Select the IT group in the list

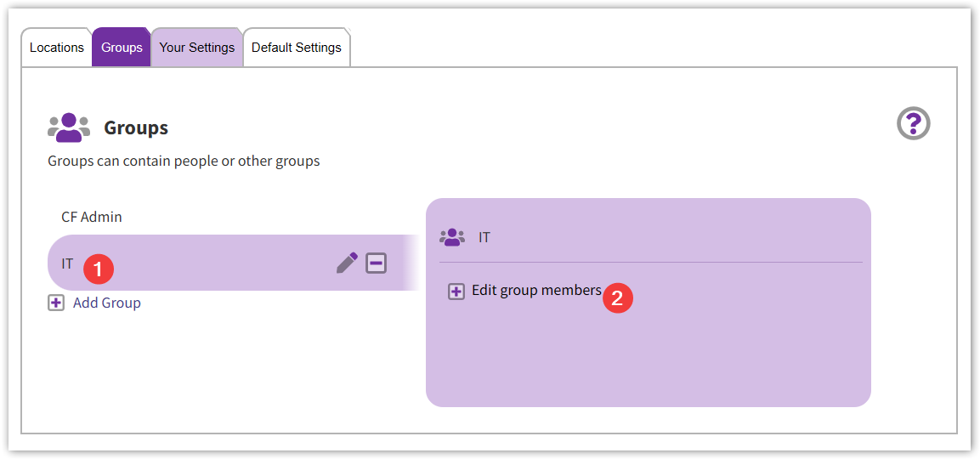[67, 263]
